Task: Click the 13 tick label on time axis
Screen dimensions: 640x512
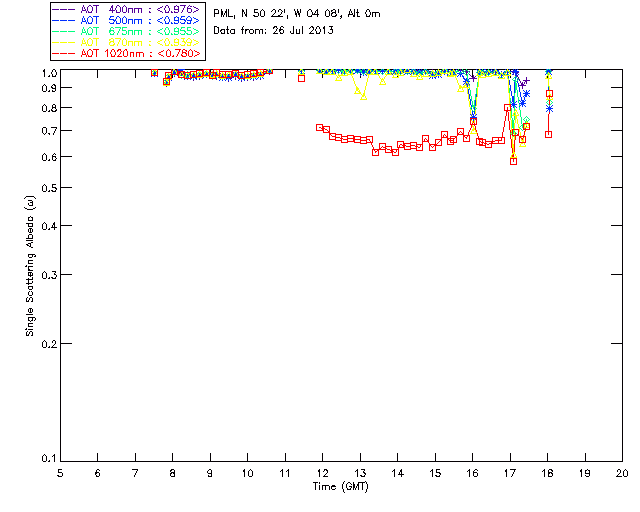Action: 360,473
